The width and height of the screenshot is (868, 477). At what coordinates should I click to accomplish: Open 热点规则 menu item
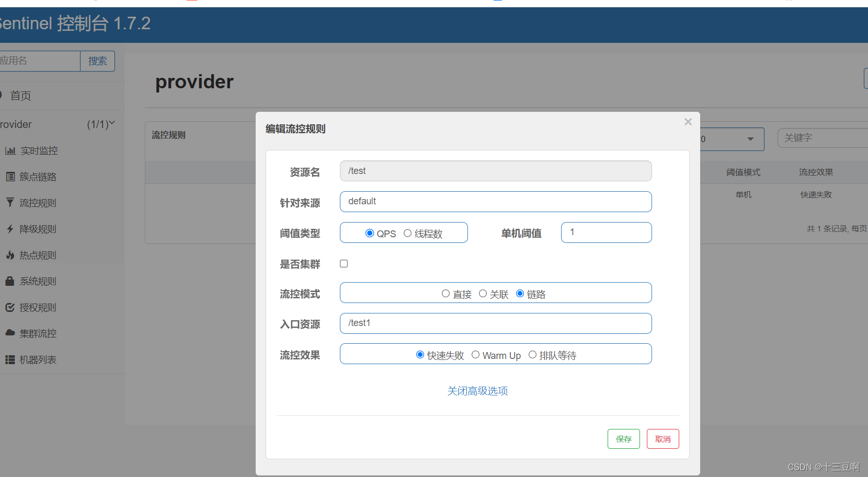pyautogui.click(x=38, y=255)
